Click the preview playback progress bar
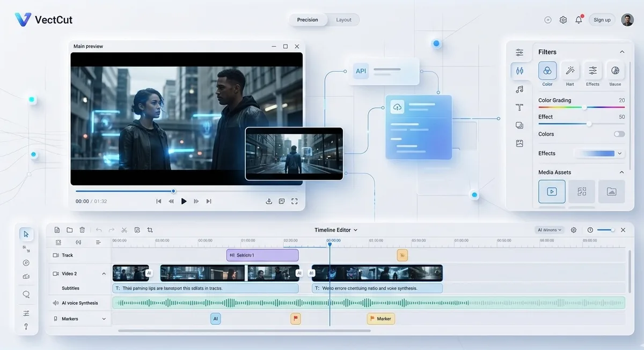 click(x=186, y=191)
